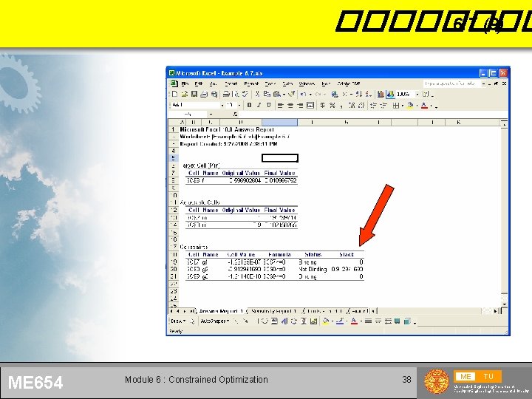The image size is (532, 399).
Task: Apply the Fill Color bucket in formatting toolbar
Action: tap(411, 106)
